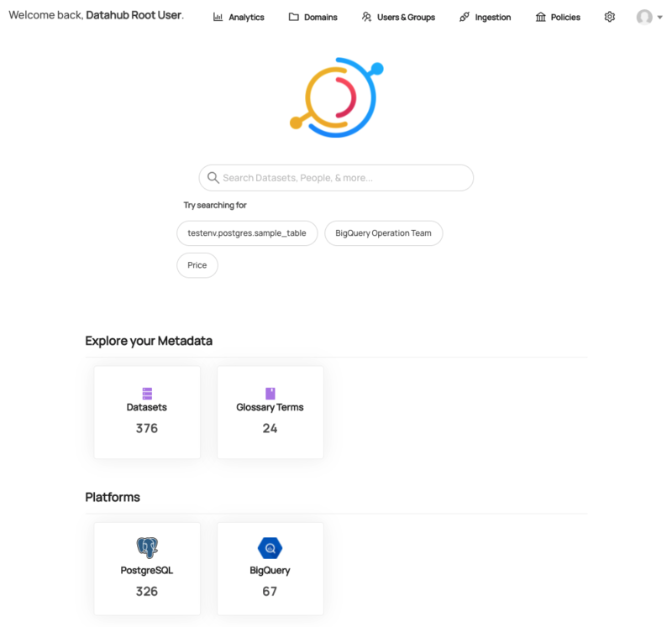This screenshot has height=627, width=672.
Task: Open the Ingestion page
Action: tap(486, 17)
